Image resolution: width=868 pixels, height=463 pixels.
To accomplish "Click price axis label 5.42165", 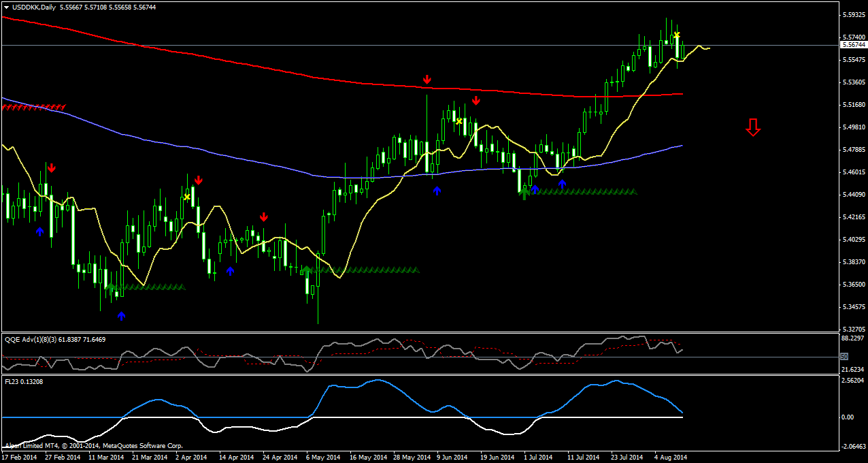I will [854, 217].
